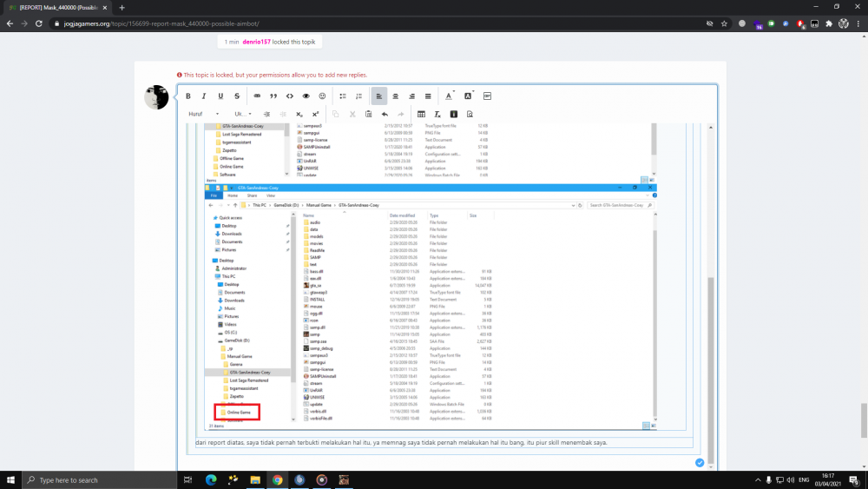
Task: Click the taskbar search box
Action: click(100, 480)
